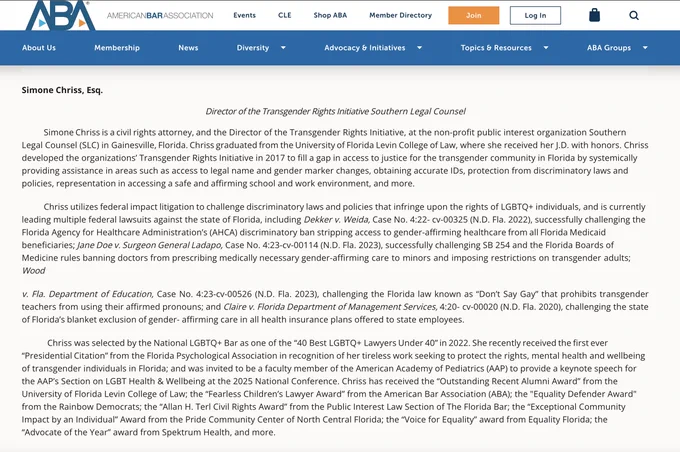
Task: Click 'Claire v. Florida Department of Management Services'
Action: (330, 307)
